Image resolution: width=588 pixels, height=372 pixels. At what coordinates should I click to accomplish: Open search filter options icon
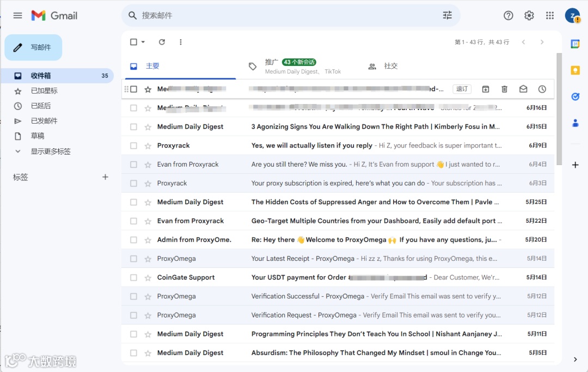[x=448, y=15]
